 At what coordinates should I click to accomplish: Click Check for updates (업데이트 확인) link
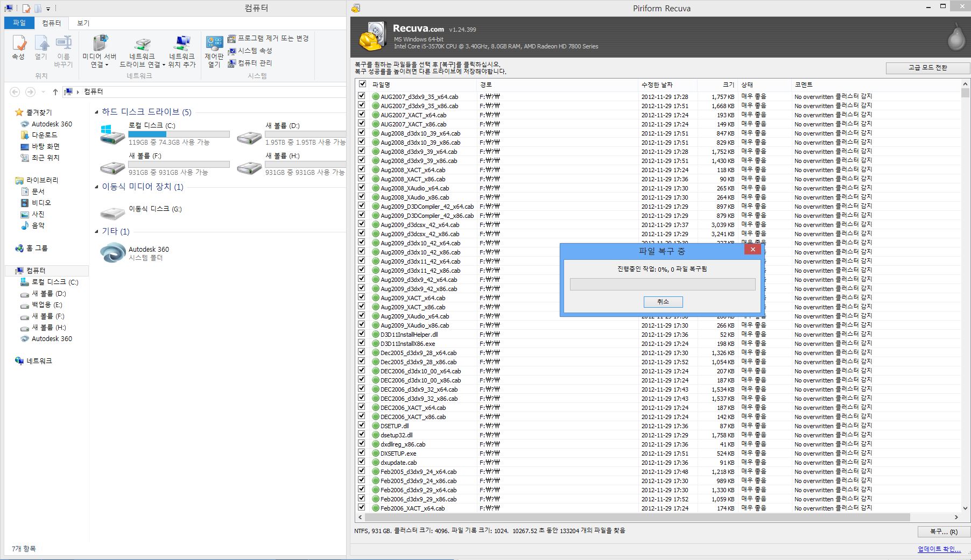pos(939,549)
